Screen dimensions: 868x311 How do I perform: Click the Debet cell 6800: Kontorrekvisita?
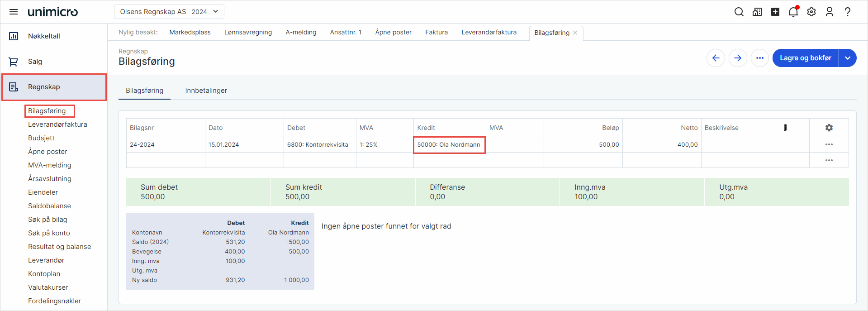pos(318,145)
